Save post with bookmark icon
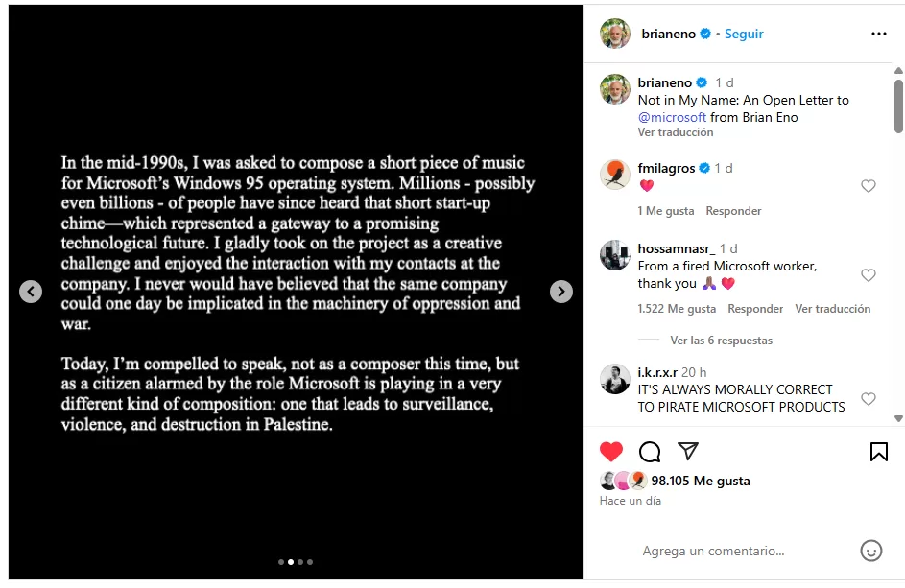 878,452
